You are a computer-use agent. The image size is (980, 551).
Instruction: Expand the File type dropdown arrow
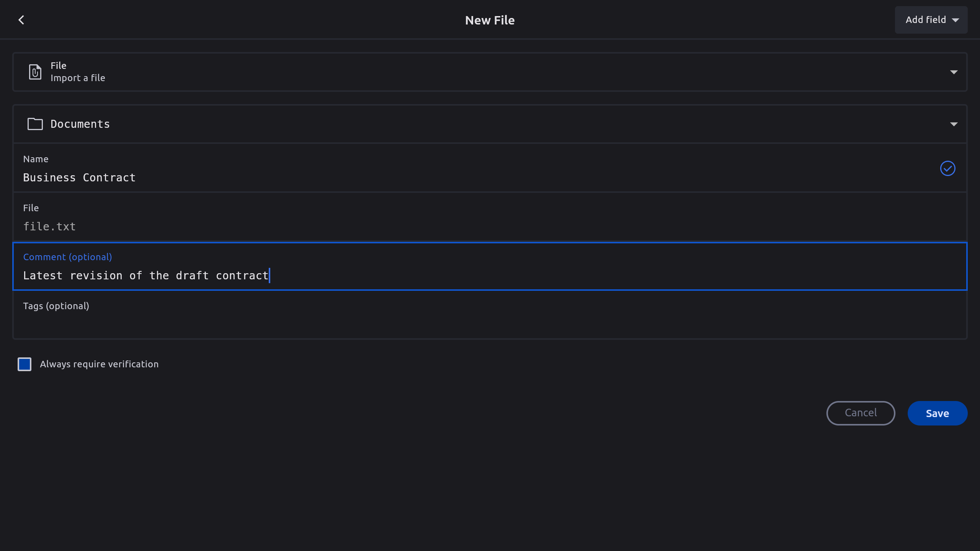click(x=954, y=72)
